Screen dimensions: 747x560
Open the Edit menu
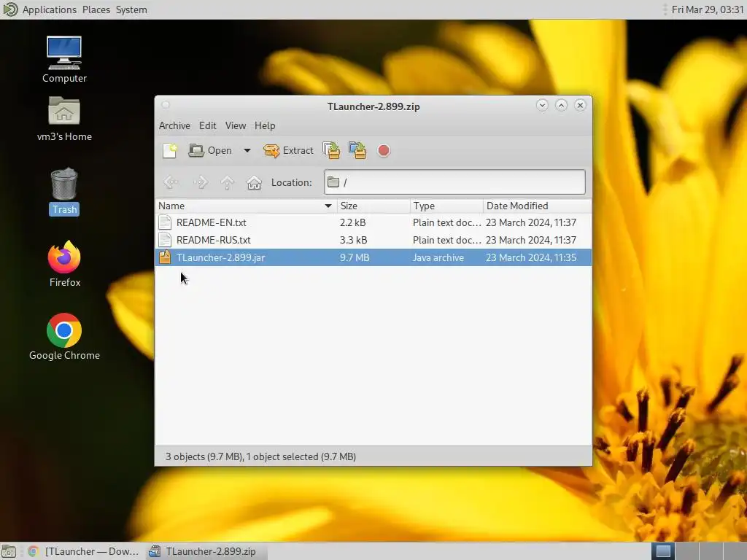coord(207,125)
